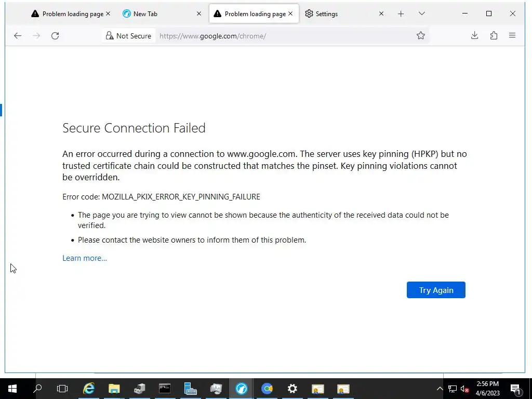This screenshot has height=399, width=532.
Task: Go back to the previous page
Action: point(18,36)
